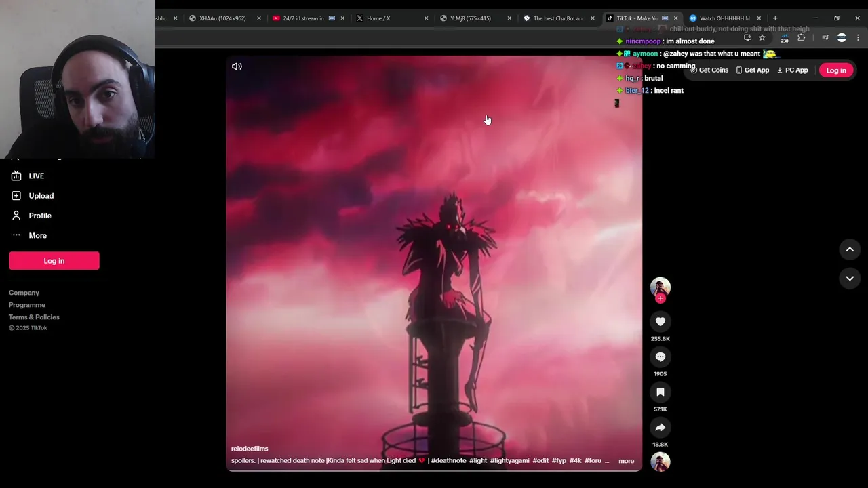This screenshot has width=868, height=488.
Task: Open the Programme footer link
Action: (27, 305)
